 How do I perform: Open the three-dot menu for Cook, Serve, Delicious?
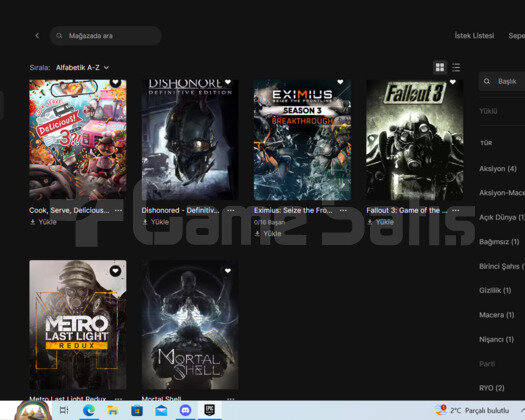(118, 210)
